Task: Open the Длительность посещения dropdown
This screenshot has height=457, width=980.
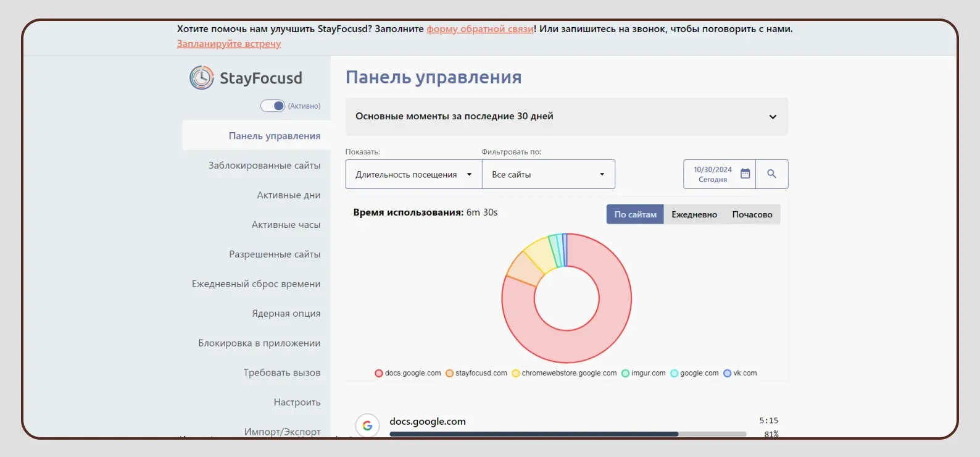Action: pyautogui.click(x=413, y=174)
